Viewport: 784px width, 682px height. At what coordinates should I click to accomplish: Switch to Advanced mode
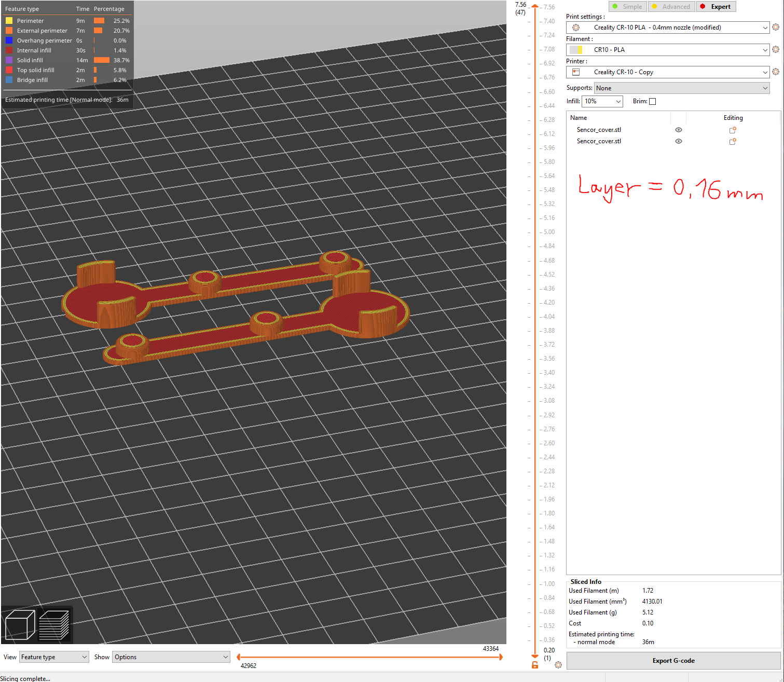(671, 7)
